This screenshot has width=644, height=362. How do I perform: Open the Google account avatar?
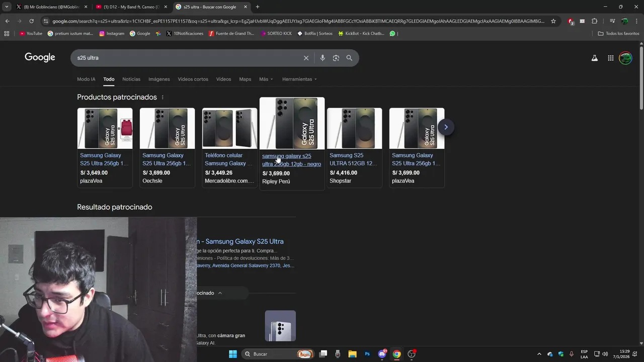point(625,58)
